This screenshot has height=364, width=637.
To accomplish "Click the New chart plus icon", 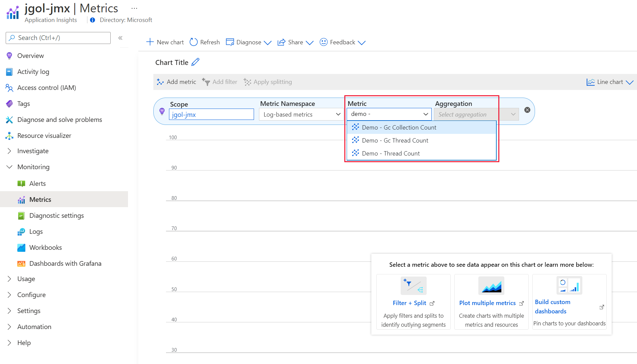I will coord(150,42).
